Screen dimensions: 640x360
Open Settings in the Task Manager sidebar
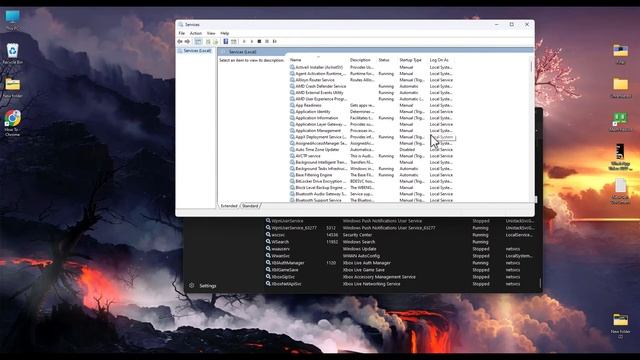(x=203, y=286)
